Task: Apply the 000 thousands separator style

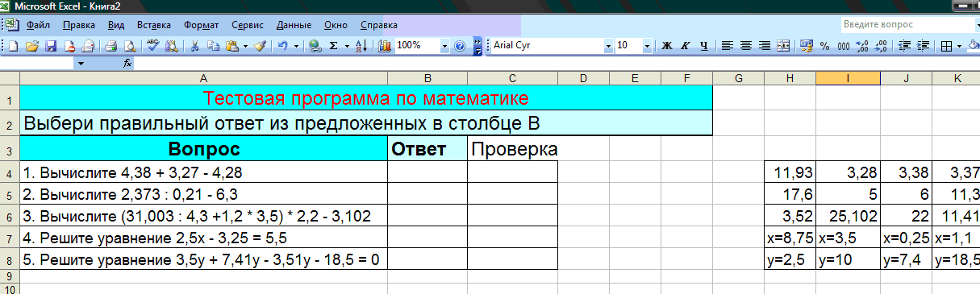Action: click(843, 46)
